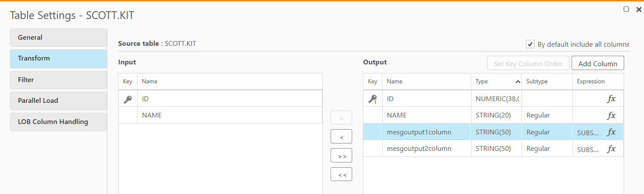Open expression builder for ID row
The height and width of the screenshot is (194, 644).
pyautogui.click(x=611, y=99)
